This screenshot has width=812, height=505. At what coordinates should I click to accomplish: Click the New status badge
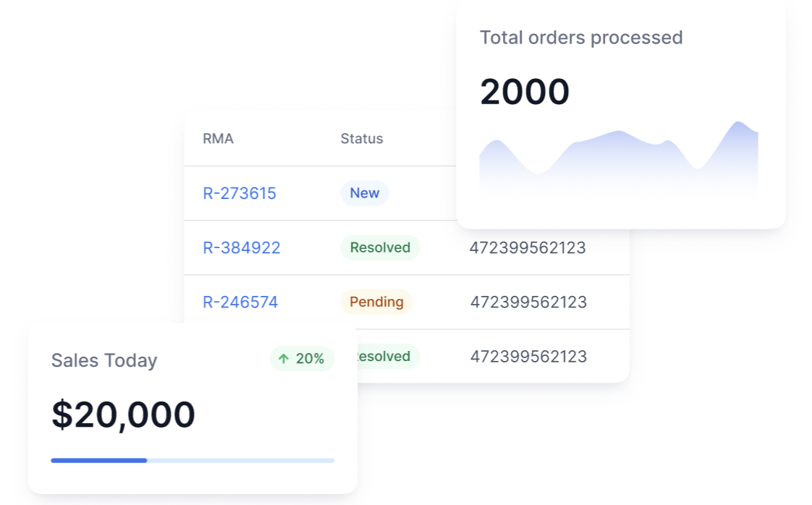click(365, 193)
